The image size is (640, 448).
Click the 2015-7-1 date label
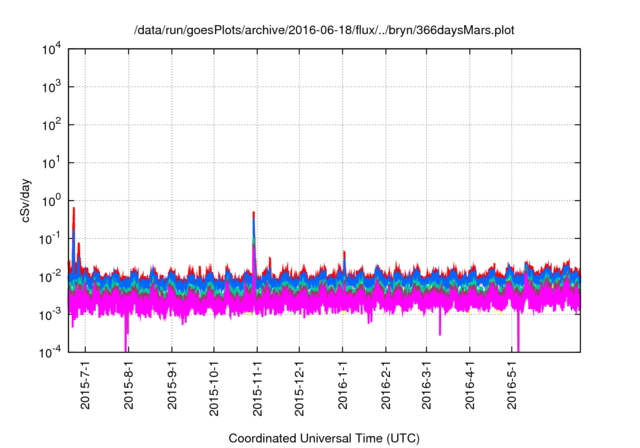(x=85, y=385)
